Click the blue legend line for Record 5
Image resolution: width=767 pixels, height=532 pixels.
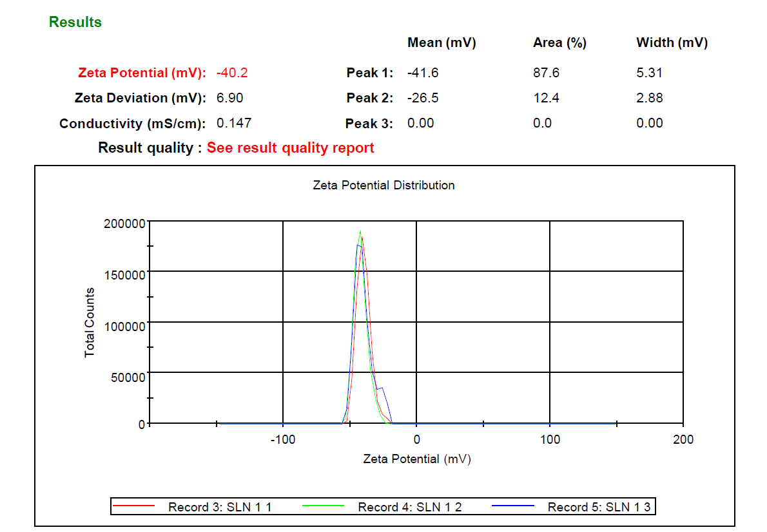tap(513, 507)
